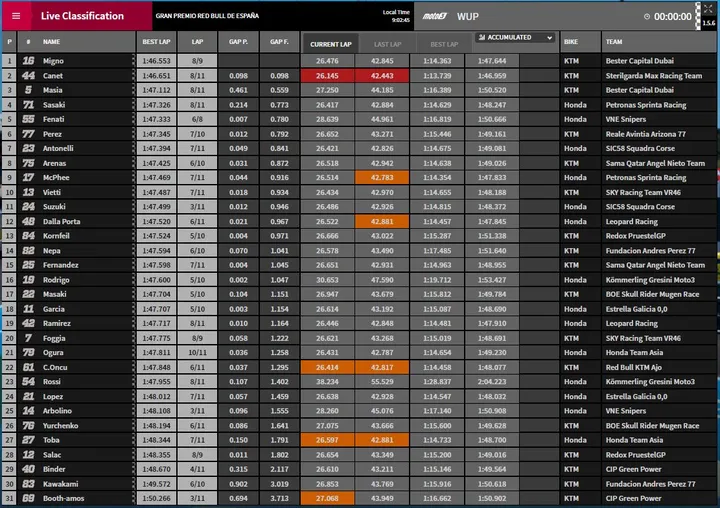
Task: Click Sasaki's best lap 1:47.326
Action: pos(156,105)
